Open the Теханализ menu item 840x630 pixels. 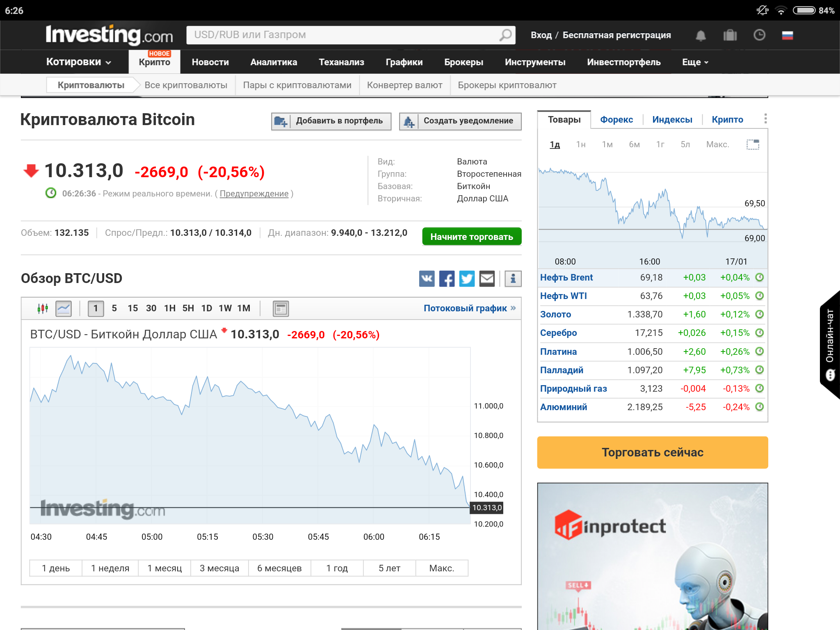[x=341, y=62]
